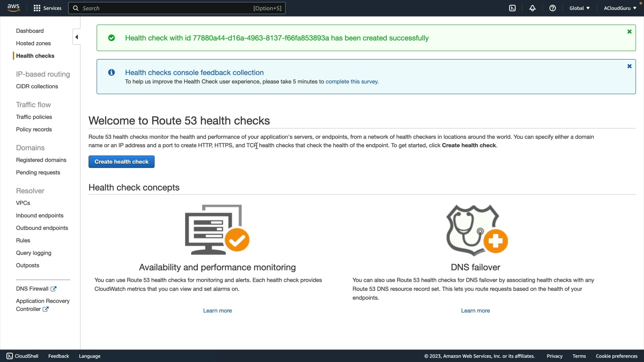
Task: Dismiss the green success notification banner
Action: point(629,32)
